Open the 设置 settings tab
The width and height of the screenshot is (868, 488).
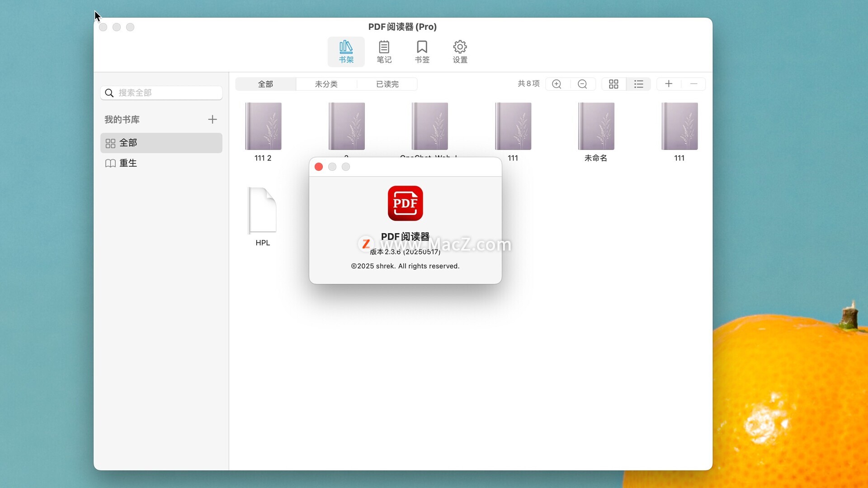460,52
